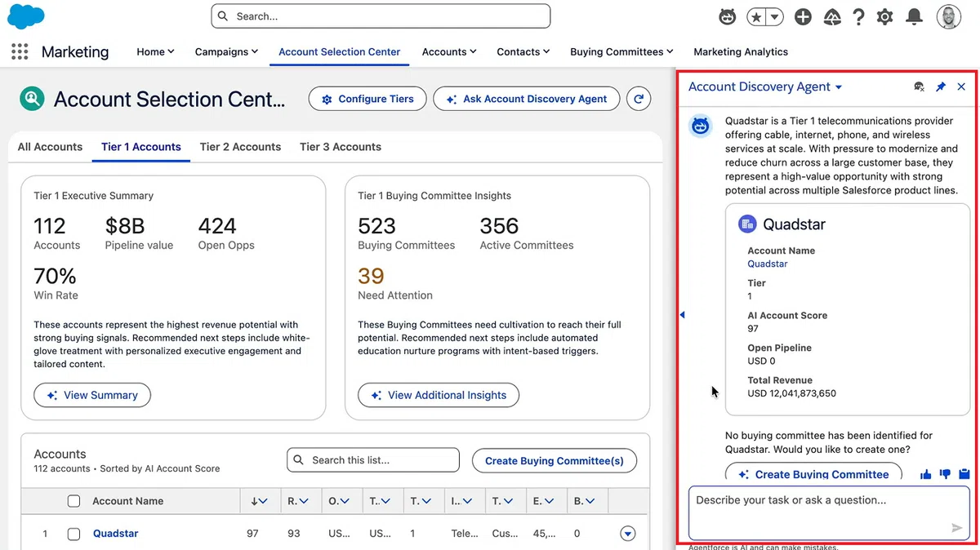This screenshot has width=980, height=550.
Task: Open the user profile avatar
Action: coord(949,16)
